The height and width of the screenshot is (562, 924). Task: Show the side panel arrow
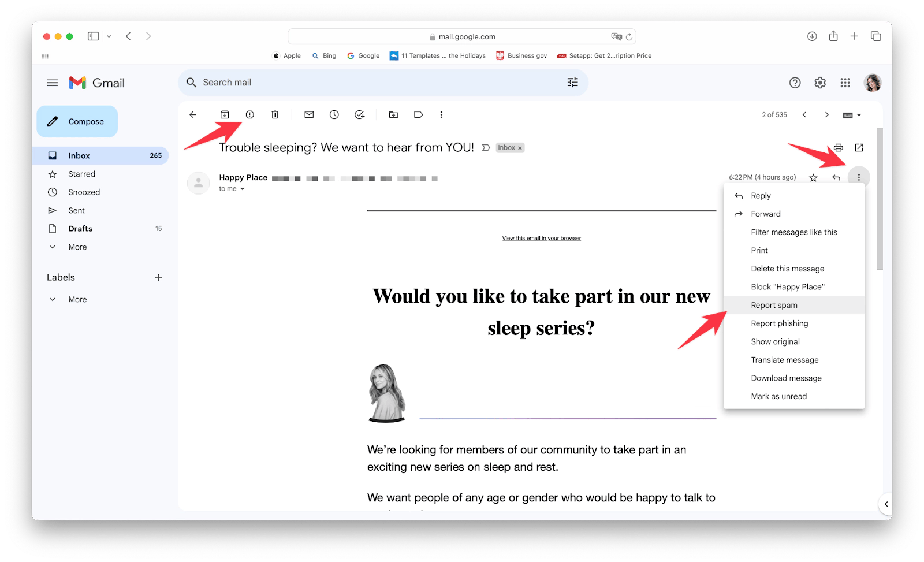click(886, 504)
